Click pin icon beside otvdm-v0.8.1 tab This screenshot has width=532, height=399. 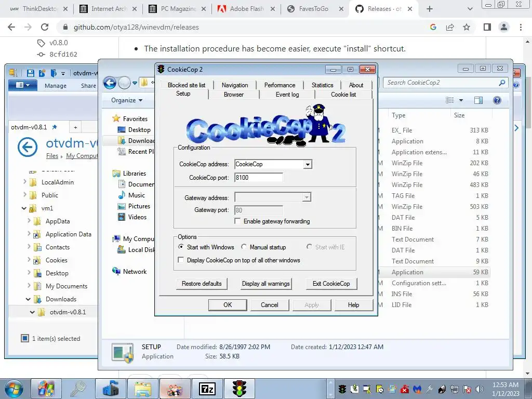(x=54, y=127)
